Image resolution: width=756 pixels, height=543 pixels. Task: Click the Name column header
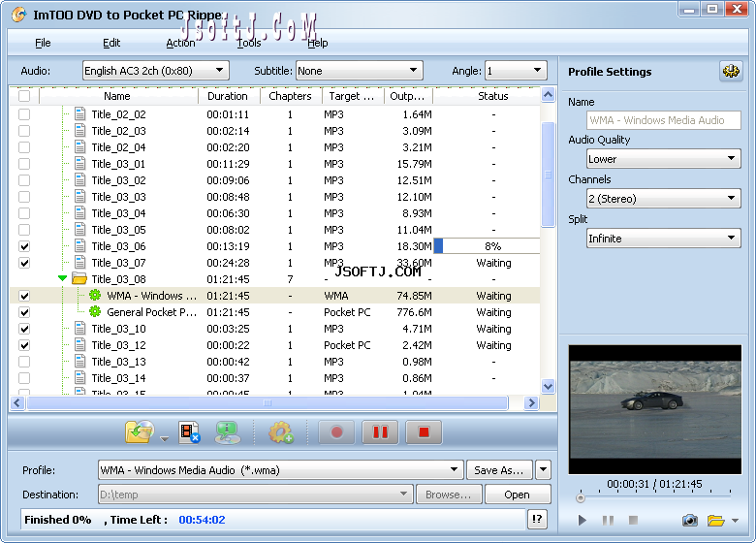tap(118, 96)
